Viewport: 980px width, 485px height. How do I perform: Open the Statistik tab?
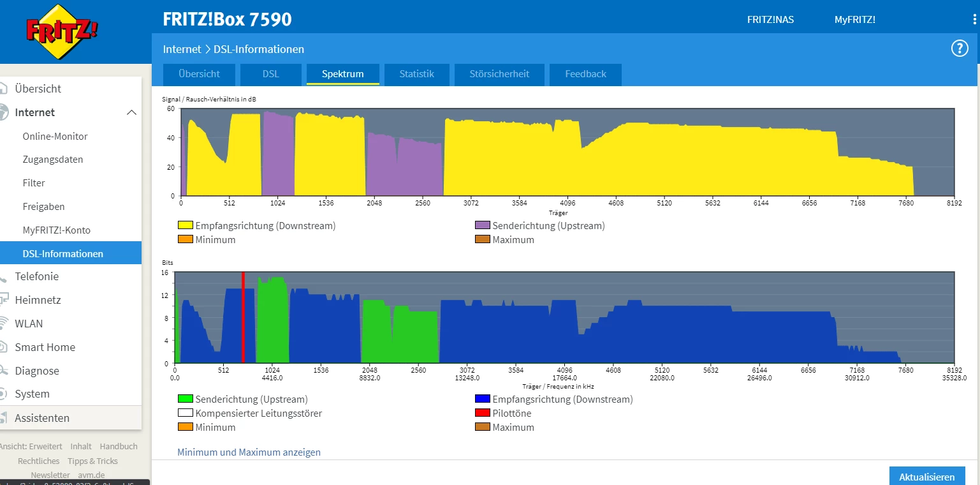417,74
